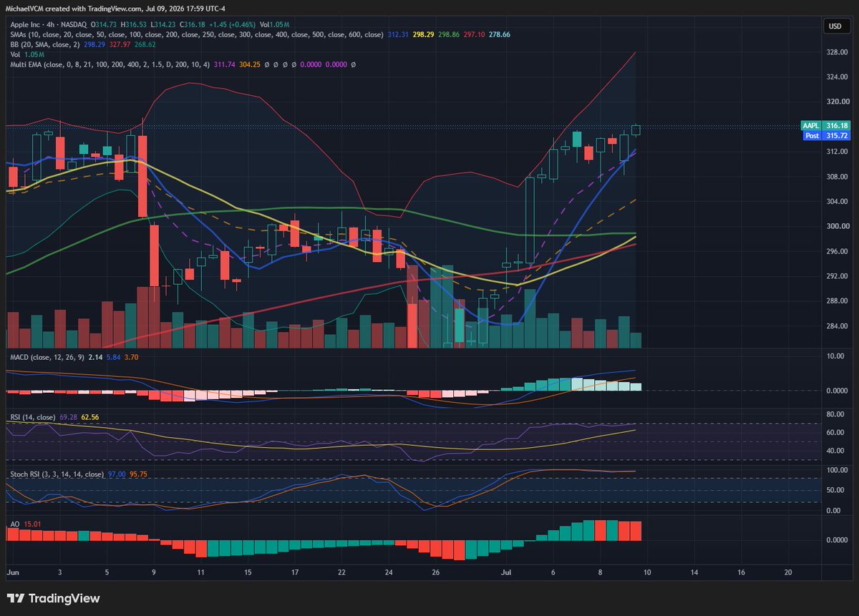
Task: Click the SMA value 312.31
Action: [x=398, y=34]
